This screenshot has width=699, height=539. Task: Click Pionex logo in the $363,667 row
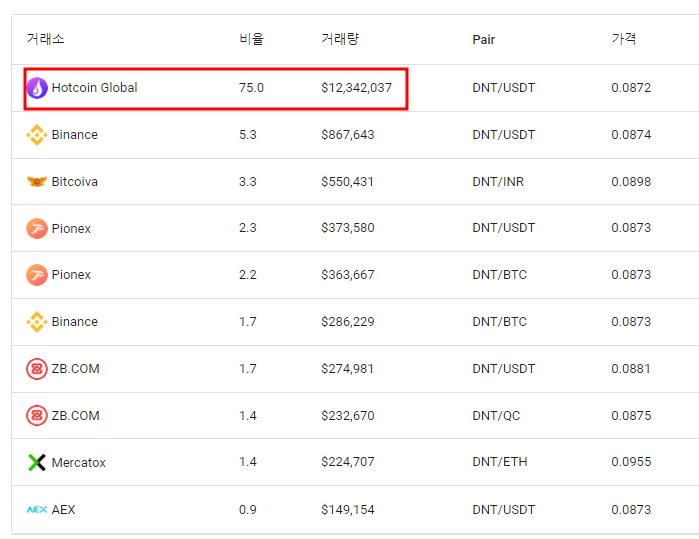coord(37,275)
